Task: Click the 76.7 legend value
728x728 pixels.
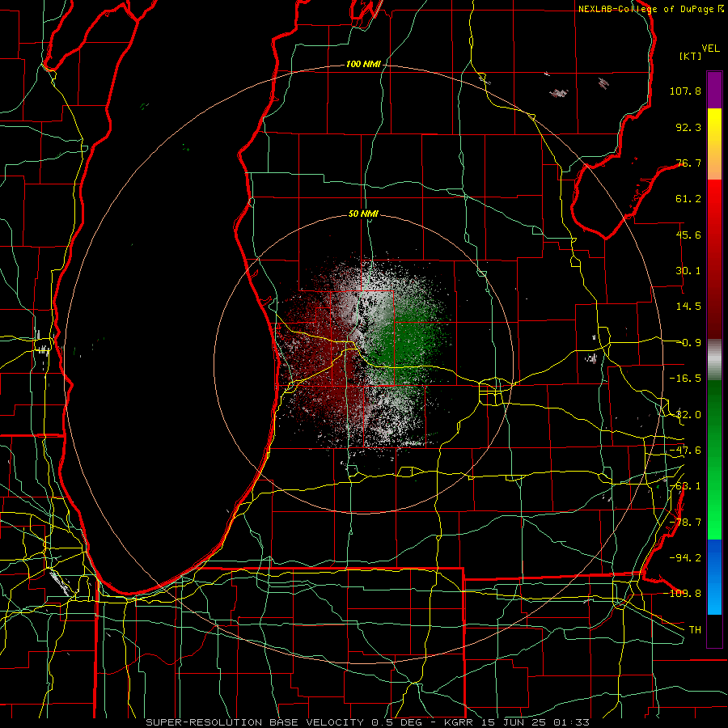Action: click(x=688, y=163)
